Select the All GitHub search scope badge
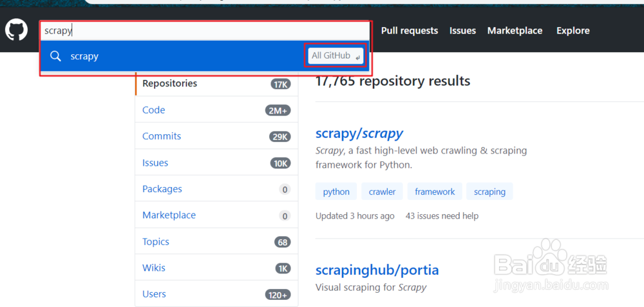Viewport: 644px width, 307px height. [336, 55]
